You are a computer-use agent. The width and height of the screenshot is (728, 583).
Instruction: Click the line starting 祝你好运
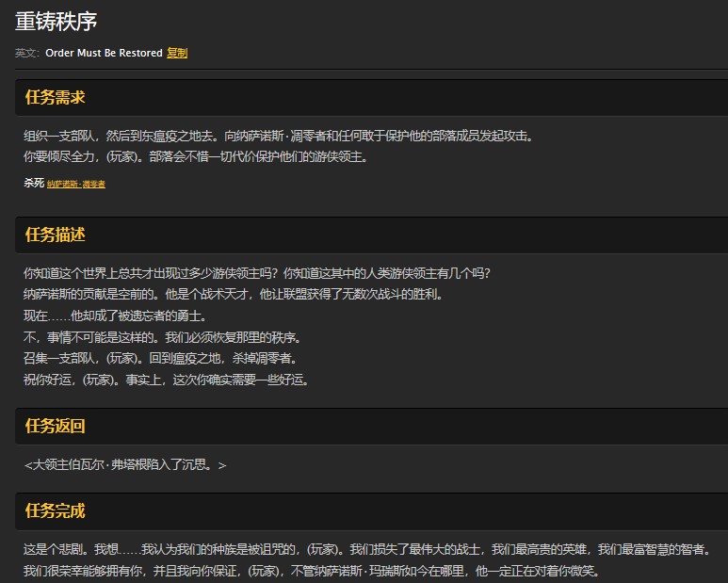point(167,380)
